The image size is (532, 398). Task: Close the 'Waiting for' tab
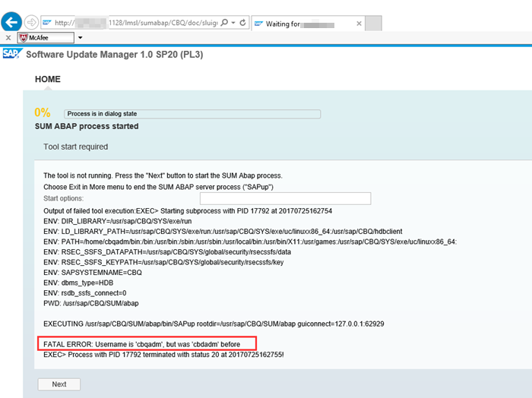pos(359,24)
